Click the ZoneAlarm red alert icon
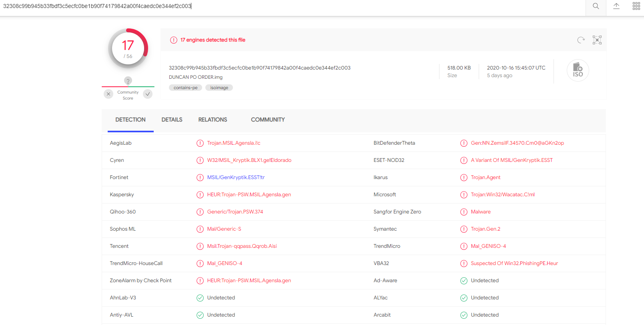644x325 pixels. (200, 281)
